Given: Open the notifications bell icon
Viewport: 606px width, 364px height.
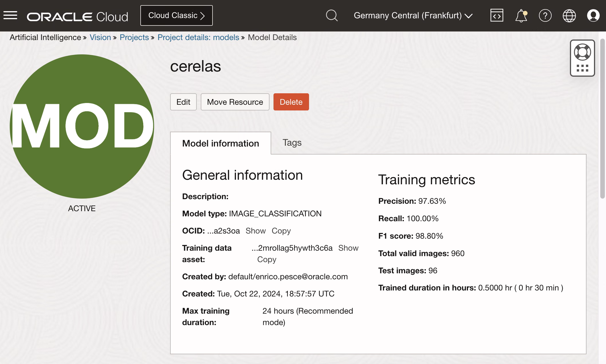Looking at the screenshot, I should pyautogui.click(x=521, y=16).
